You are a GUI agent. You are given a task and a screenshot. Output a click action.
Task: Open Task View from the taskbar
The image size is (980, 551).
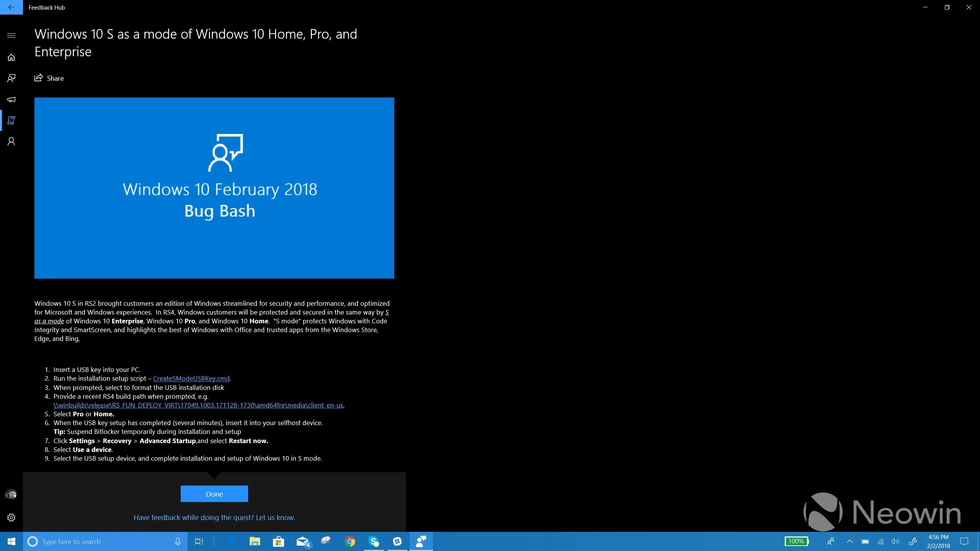tap(199, 541)
